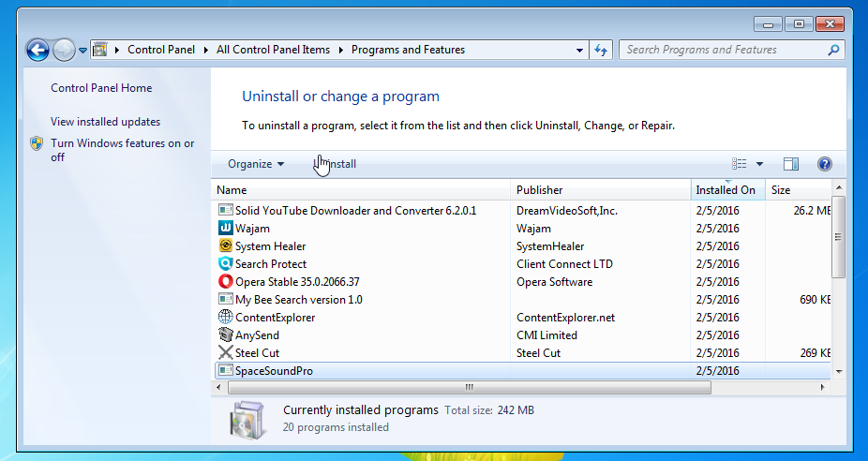Select Solid YouTube Downloader and Converter 6.2.0.1

point(356,211)
